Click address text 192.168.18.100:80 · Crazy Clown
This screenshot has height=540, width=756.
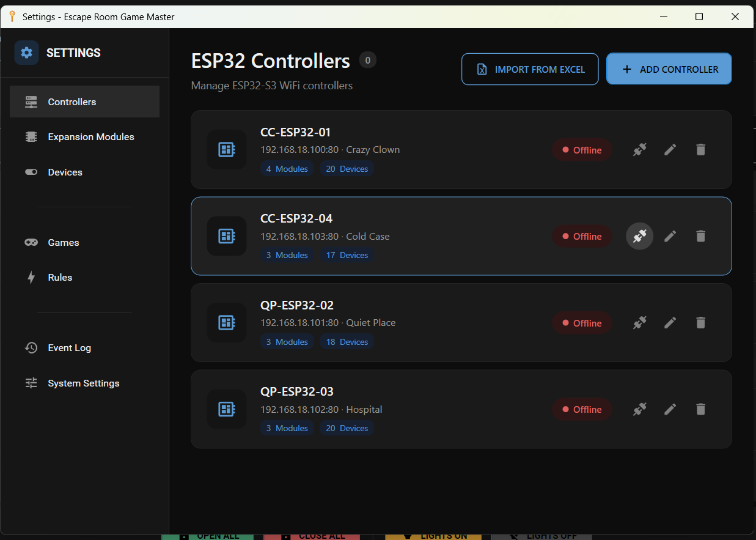click(x=330, y=150)
